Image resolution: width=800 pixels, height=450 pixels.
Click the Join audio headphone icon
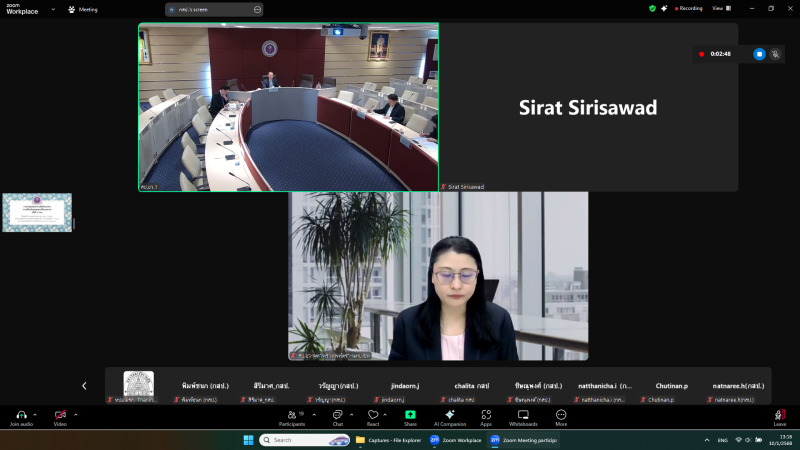tap(21, 415)
